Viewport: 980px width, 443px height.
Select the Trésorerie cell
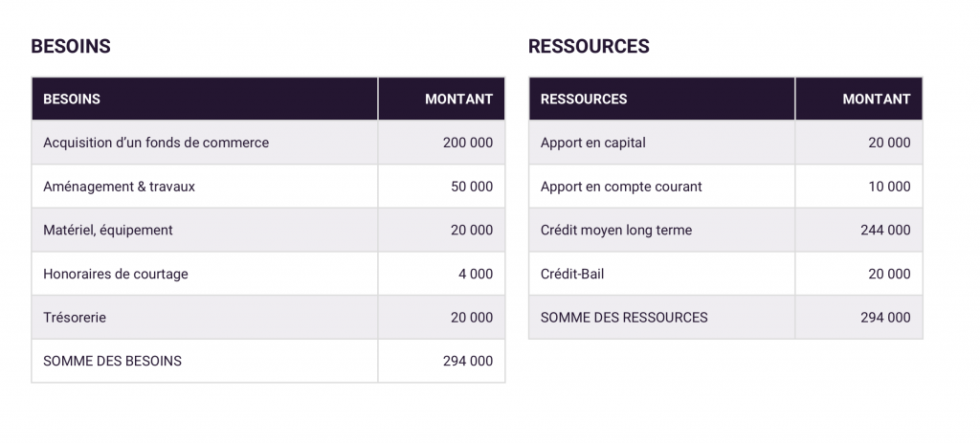point(205,318)
